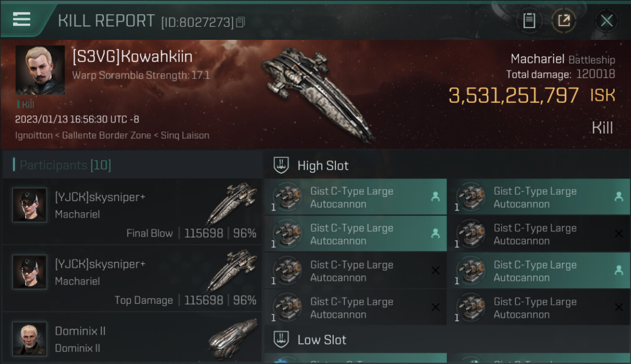Viewport: 631px width, 364px height.
Task: Share the kill report externally
Action: click(564, 20)
